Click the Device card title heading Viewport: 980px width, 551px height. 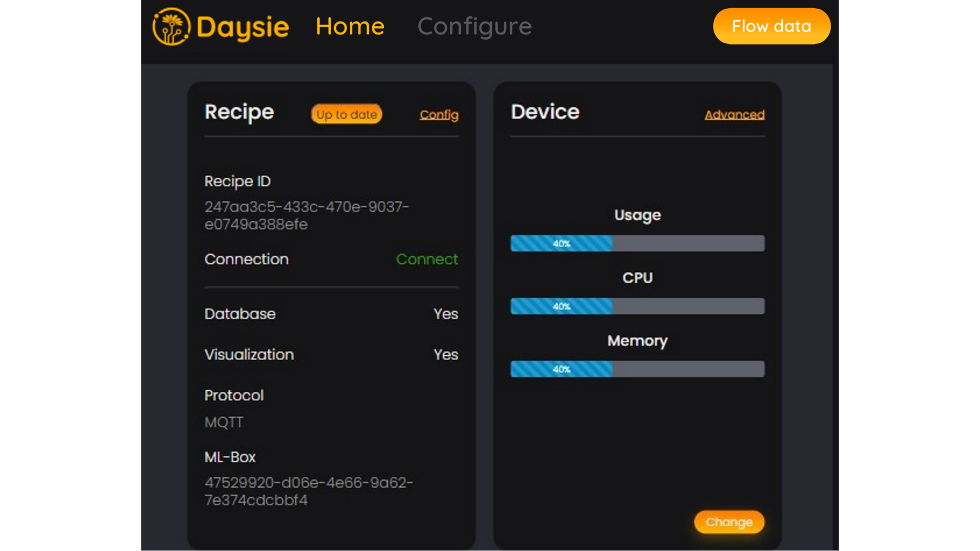545,112
